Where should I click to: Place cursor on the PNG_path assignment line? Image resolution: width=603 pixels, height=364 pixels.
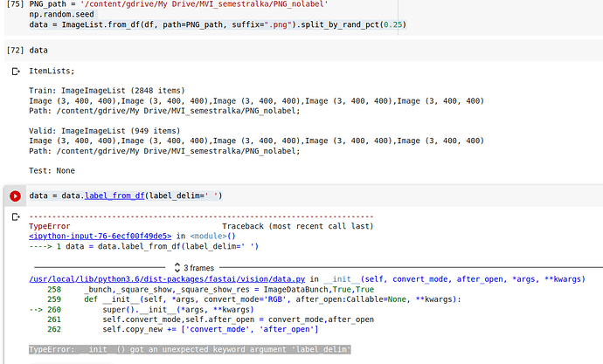pos(178,4)
